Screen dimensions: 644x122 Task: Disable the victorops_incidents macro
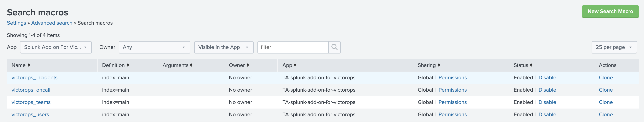547,78
